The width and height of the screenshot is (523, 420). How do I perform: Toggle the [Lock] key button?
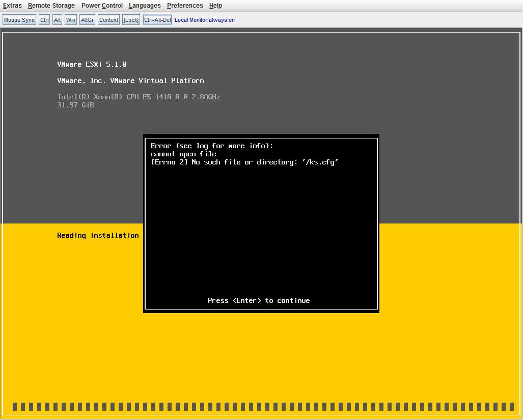[131, 19]
